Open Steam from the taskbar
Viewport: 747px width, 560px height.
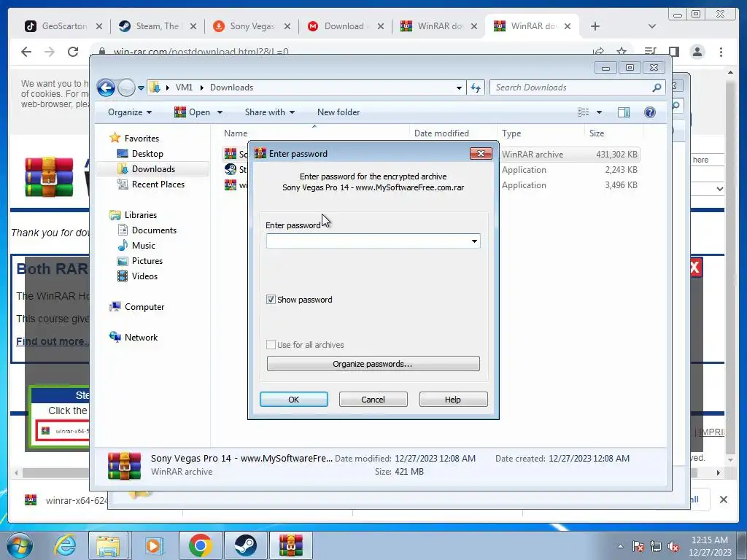click(245, 546)
